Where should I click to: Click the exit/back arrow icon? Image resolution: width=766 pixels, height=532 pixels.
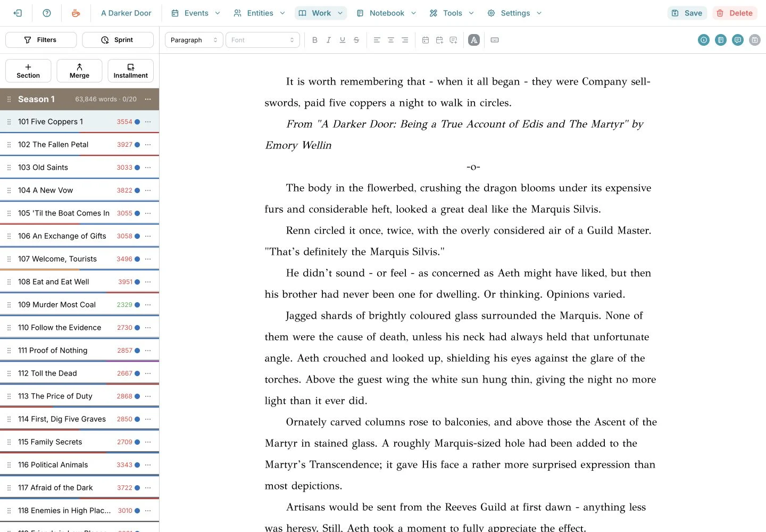click(18, 13)
